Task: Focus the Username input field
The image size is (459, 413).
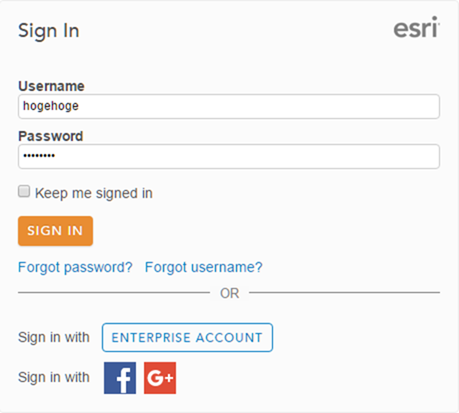Action: coord(229,106)
